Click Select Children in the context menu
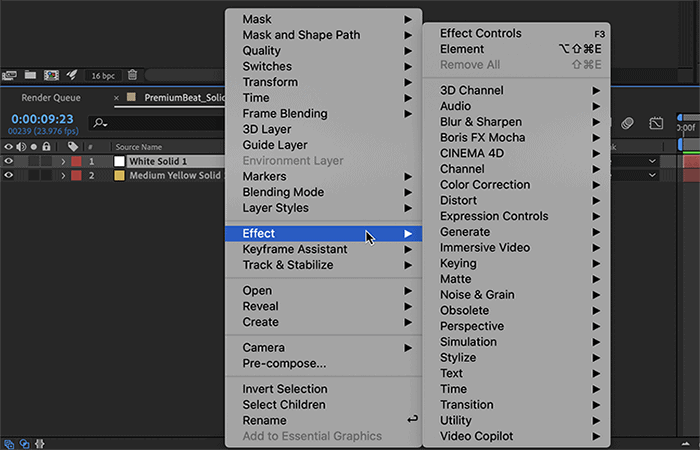700x450 pixels. 324,405
